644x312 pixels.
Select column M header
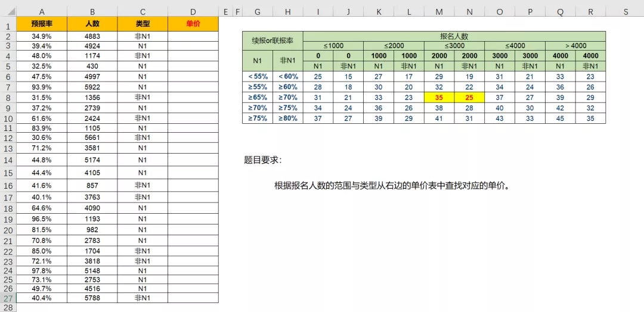(439, 12)
